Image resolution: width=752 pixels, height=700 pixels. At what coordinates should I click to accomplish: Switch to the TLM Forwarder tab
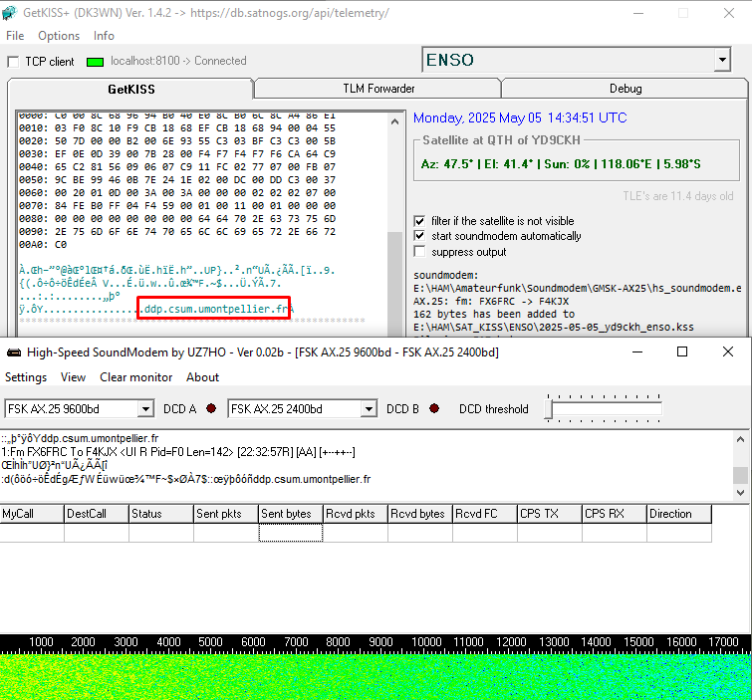pyautogui.click(x=378, y=89)
